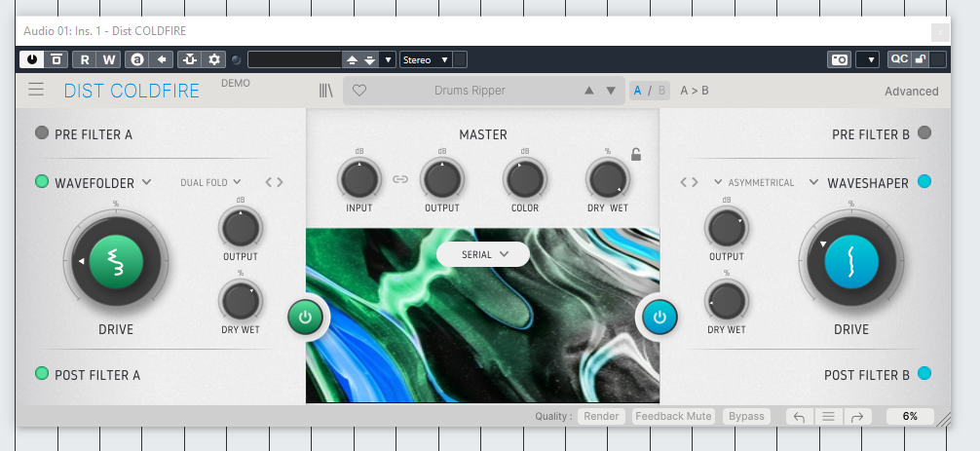Click the Master Output knob
Image resolution: width=980 pixels, height=451 pixels.
click(442, 179)
